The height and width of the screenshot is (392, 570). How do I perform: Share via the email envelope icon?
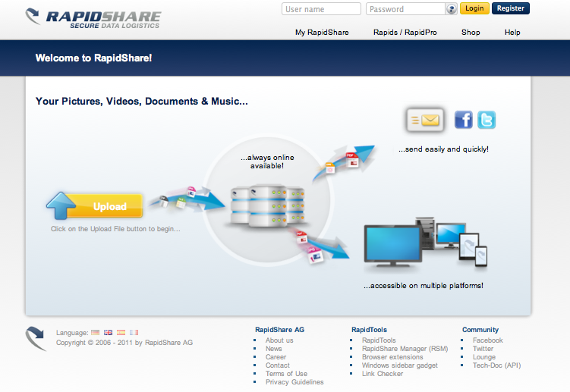click(x=425, y=120)
